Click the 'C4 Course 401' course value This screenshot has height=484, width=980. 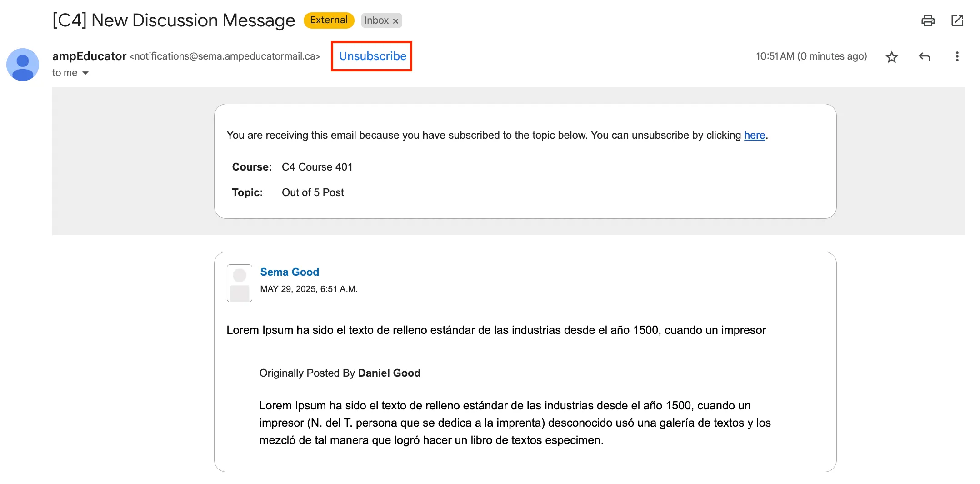coord(317,167)
